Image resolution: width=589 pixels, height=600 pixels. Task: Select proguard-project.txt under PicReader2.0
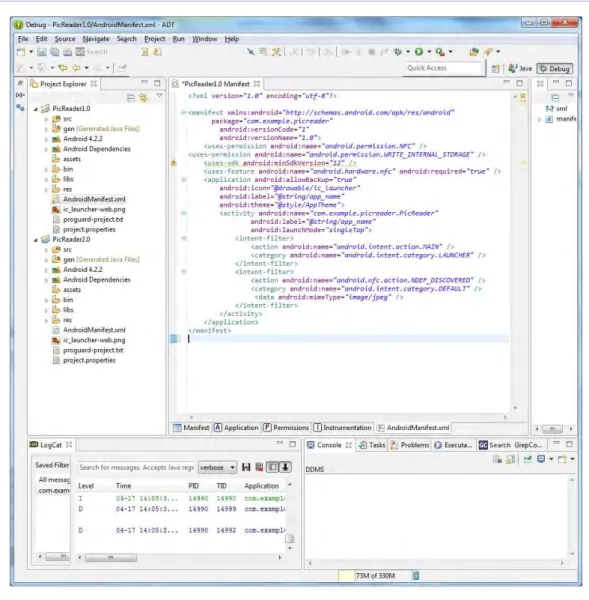[93, 350]
